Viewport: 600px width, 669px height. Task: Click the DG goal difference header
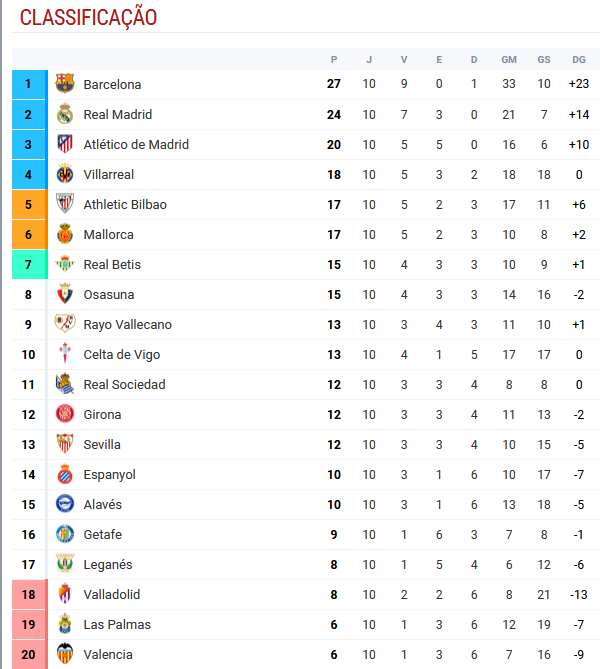tap(579, 59)
